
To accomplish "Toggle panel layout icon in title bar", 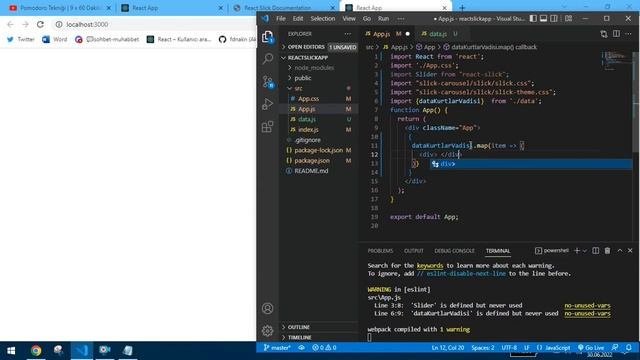I will click(x=543, y=18).
